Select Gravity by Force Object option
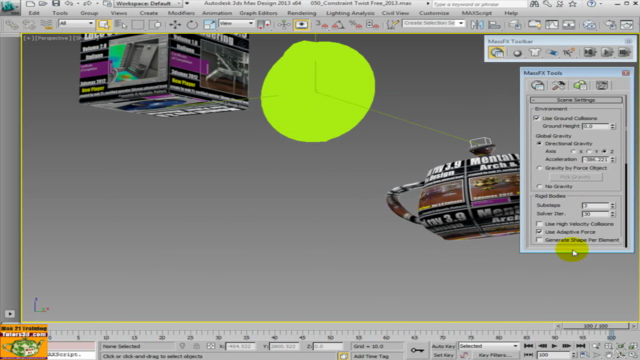This screenshot has height=360, width=640. 539,168
